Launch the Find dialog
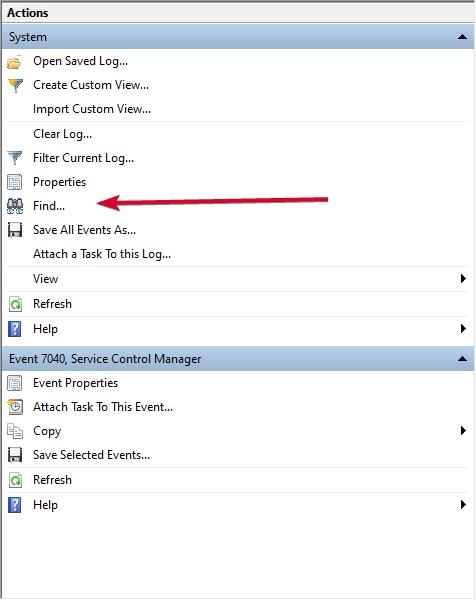Screen dimensions: 476x600 49,206
